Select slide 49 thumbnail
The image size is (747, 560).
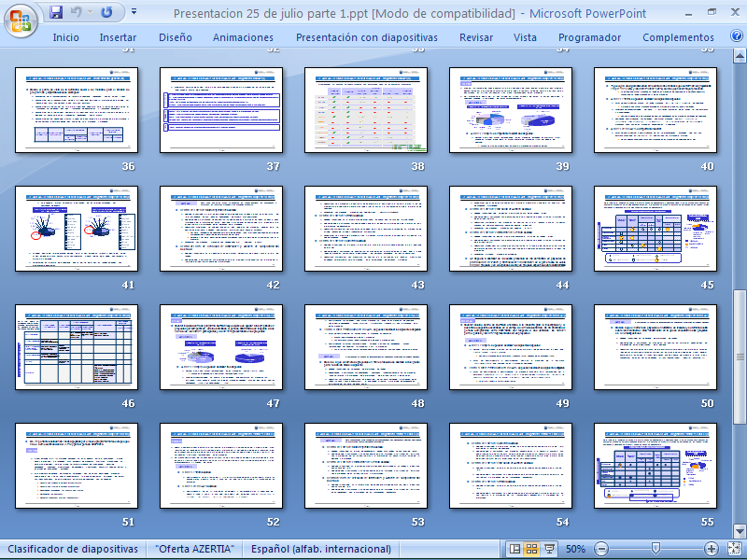(511, 347)
